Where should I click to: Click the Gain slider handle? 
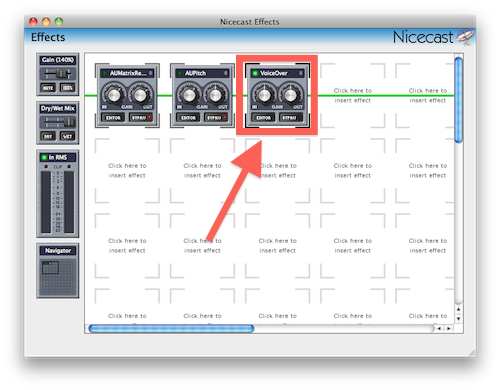pos(61,74)
